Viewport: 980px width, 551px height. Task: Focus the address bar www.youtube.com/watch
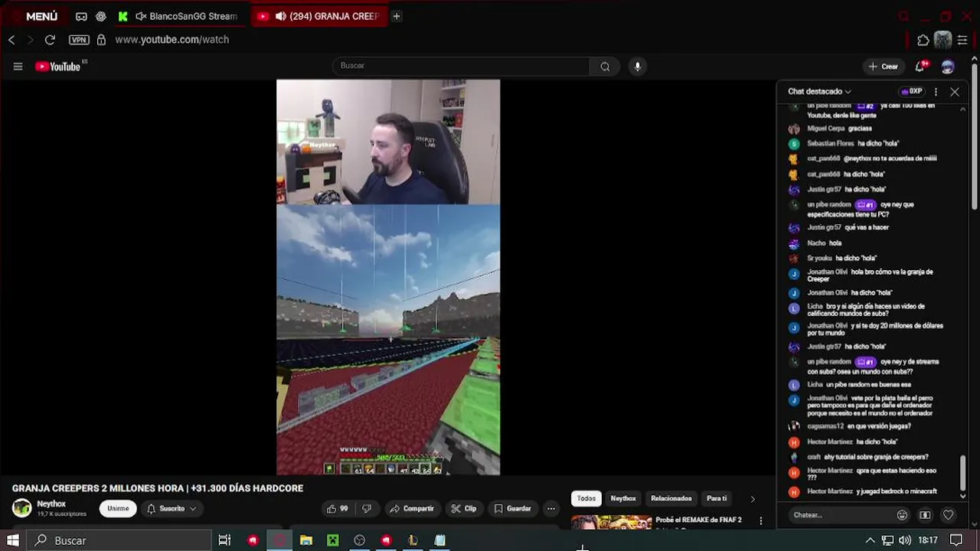point(172,40)
